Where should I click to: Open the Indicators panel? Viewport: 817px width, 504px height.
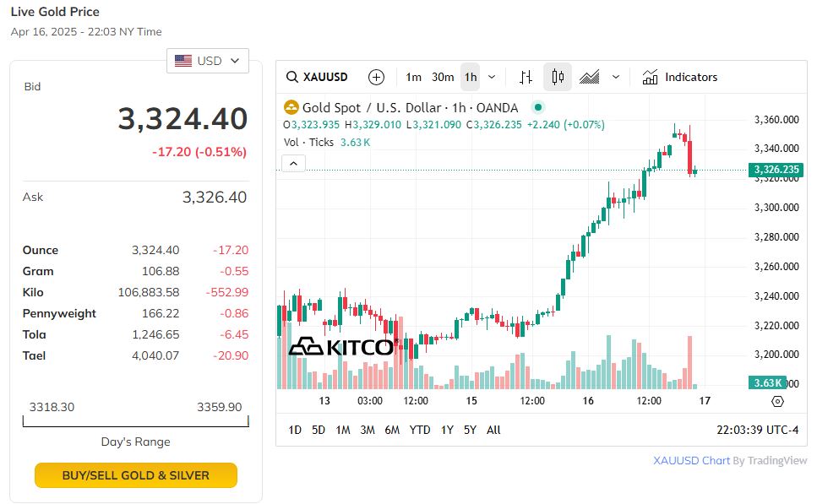pos(680,77)
